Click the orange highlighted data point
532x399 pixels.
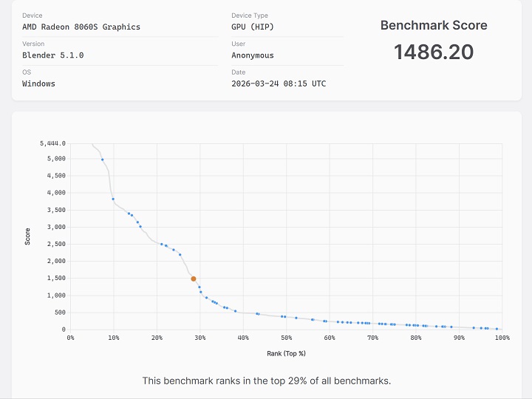[x=194, y=279]
